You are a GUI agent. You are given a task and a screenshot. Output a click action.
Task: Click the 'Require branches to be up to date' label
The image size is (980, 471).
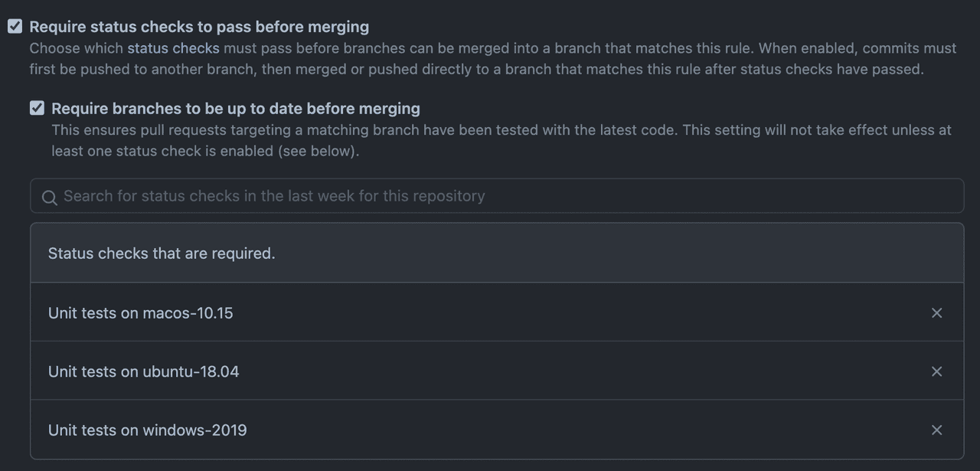tap(236, 109)
